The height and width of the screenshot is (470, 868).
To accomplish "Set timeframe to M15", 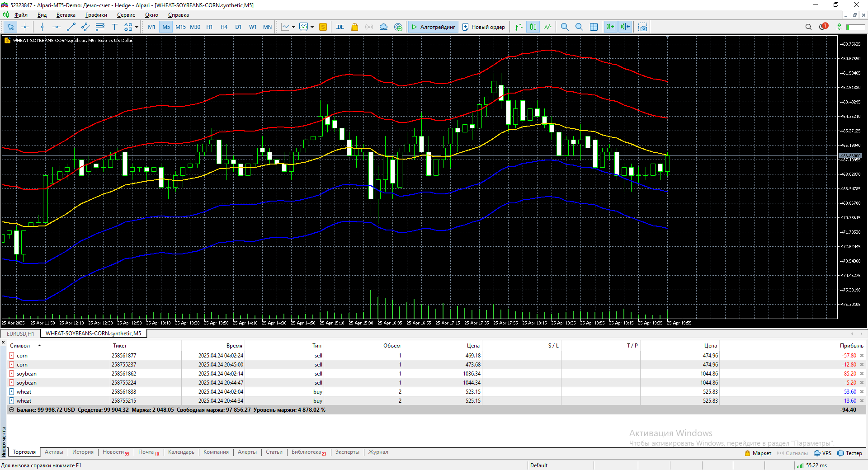I will [x=180, y=27].
